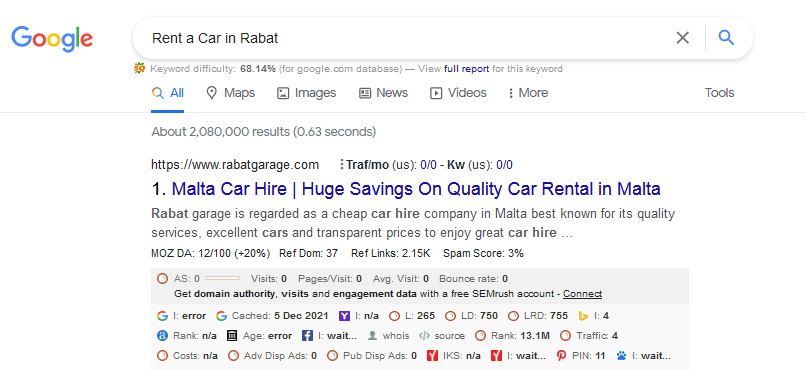Click the Kw 0/0 value link

[504, 165]
